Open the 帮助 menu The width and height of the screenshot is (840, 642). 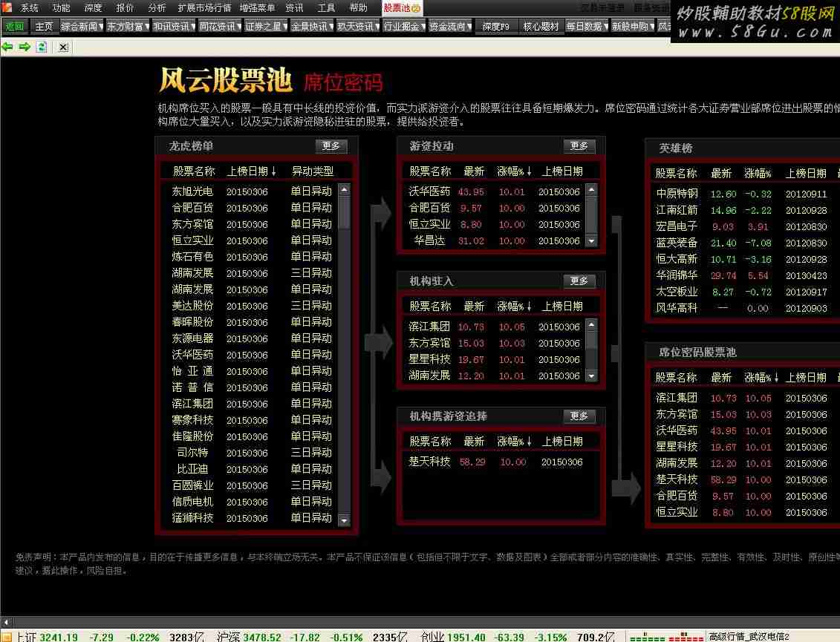click(359, 7)
